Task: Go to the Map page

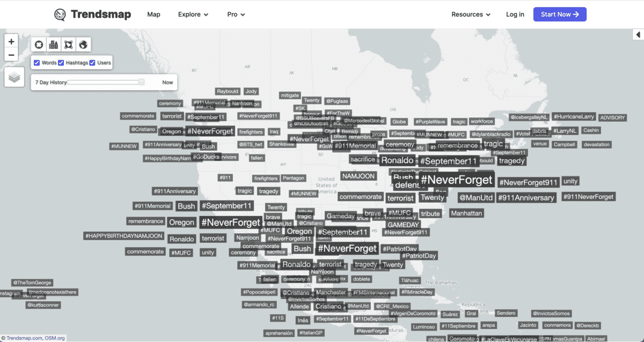Action: coord(154,14)
